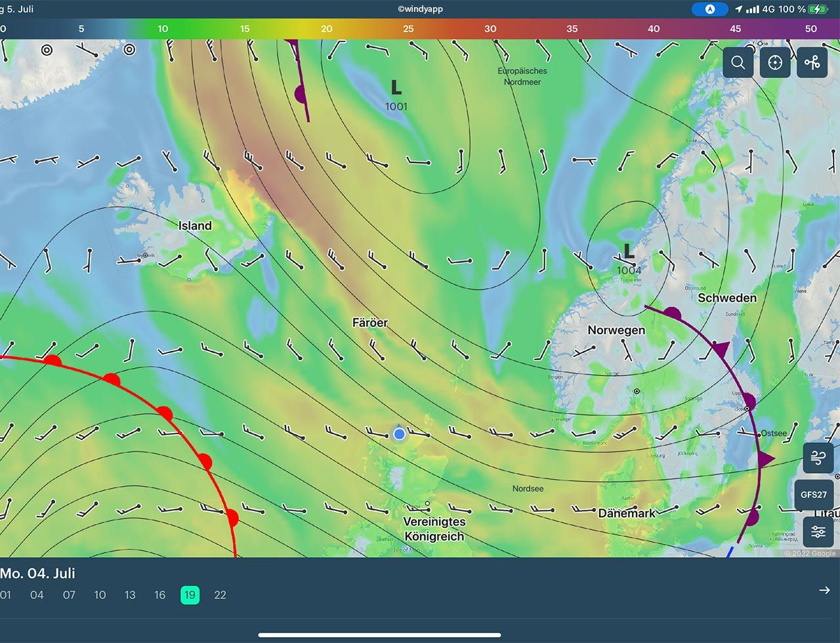Open the share icon button
The height and width of the screenshot is (643, 840).
point(812,63)
